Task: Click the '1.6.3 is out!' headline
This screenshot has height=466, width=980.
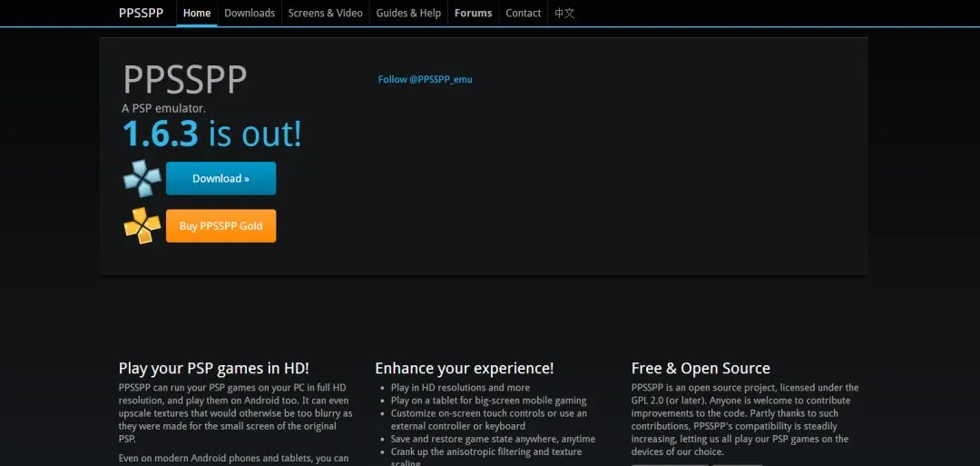Action: tap(211, 134)
